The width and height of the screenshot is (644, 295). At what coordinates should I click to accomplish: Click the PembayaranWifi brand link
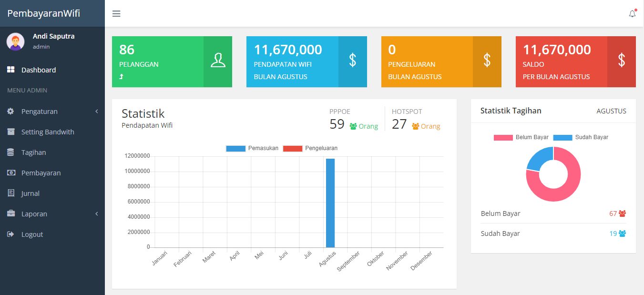(x=43, y=13)
